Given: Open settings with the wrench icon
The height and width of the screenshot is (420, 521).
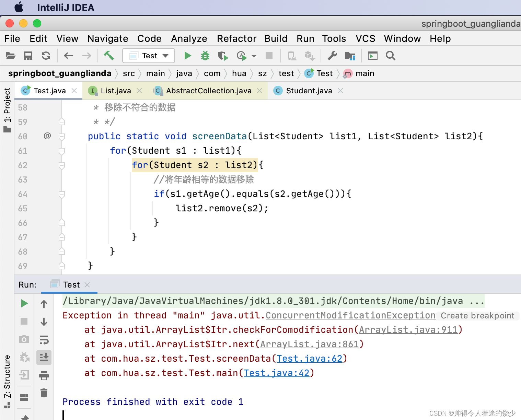Looking at the screenshot, I should point(332,56).
